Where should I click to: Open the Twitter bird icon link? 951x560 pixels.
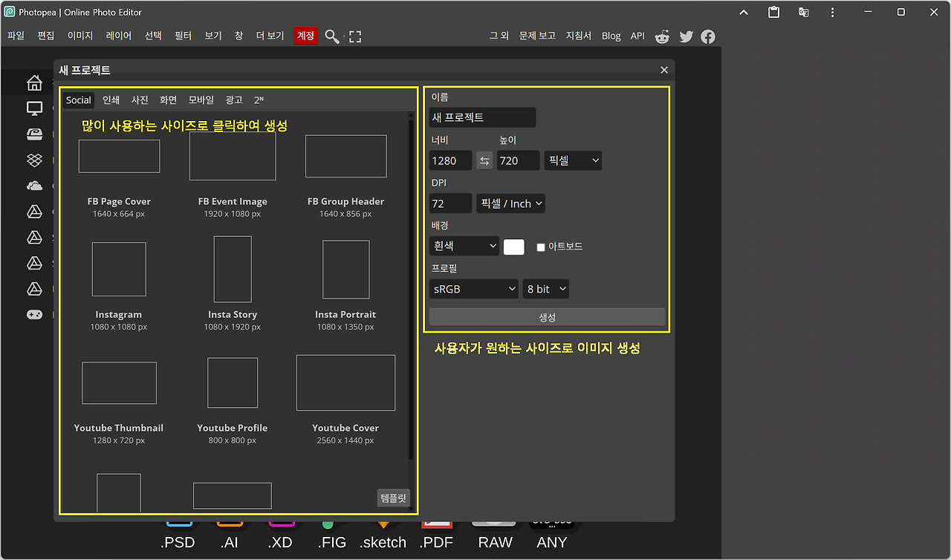pos(686,36)
